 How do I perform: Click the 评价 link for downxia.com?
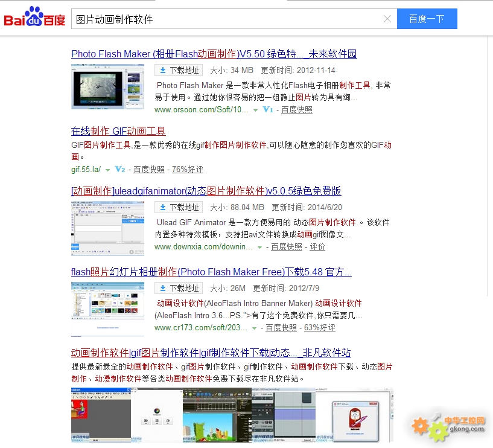tap(317, 247)
